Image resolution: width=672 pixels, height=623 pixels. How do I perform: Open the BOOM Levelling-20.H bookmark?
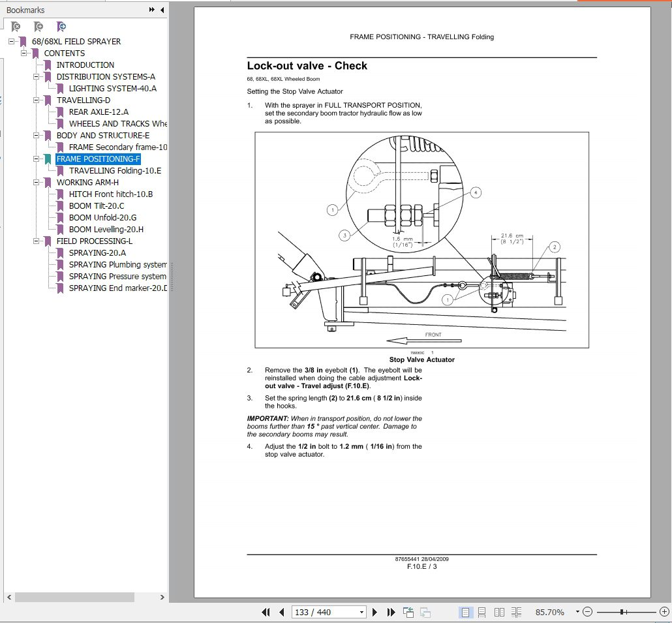(106, 230)
